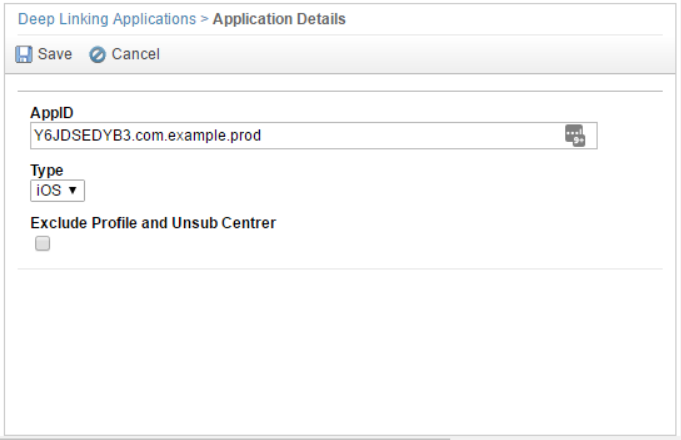Click the AppID field label

click(x=52, y=113)
